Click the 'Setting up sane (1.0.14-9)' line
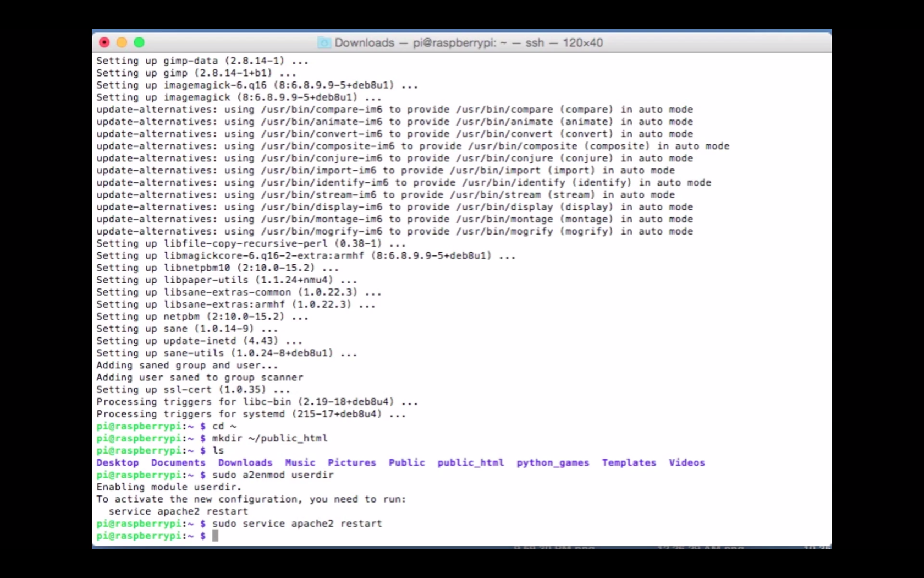This screenshot has height=578, width=924. [x=187, y=329]
